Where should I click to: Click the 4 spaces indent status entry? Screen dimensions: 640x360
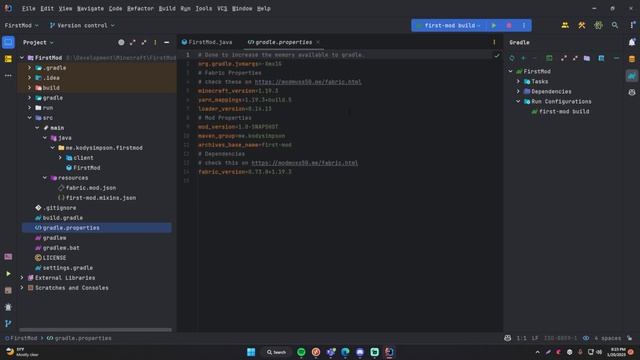(x=607, y=338)
